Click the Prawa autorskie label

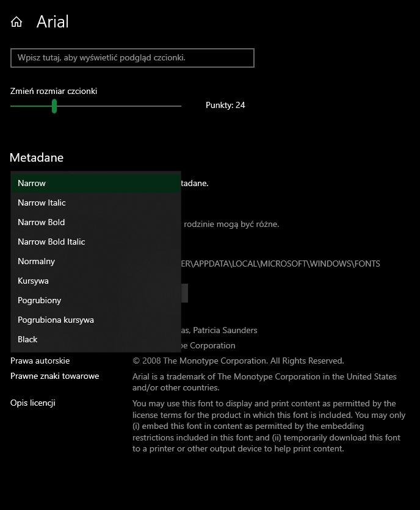click(x=40, y=361)
